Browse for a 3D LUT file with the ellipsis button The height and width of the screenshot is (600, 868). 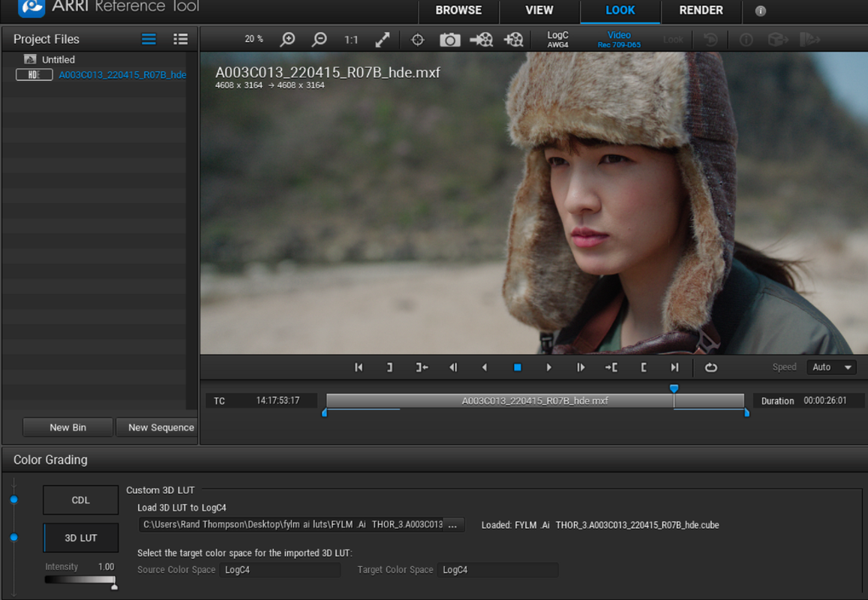pyautogui.click(x=453, y=525)
